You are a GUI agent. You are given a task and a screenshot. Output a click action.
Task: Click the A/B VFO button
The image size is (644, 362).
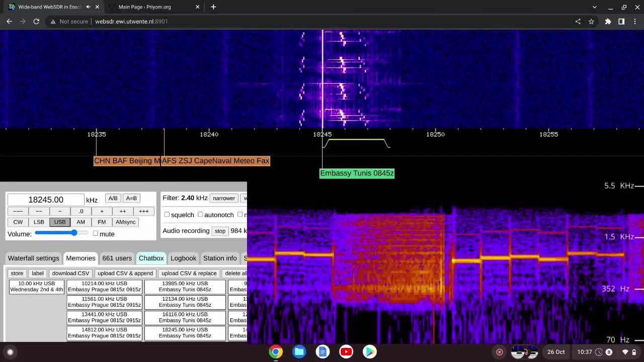coord(113,198)
